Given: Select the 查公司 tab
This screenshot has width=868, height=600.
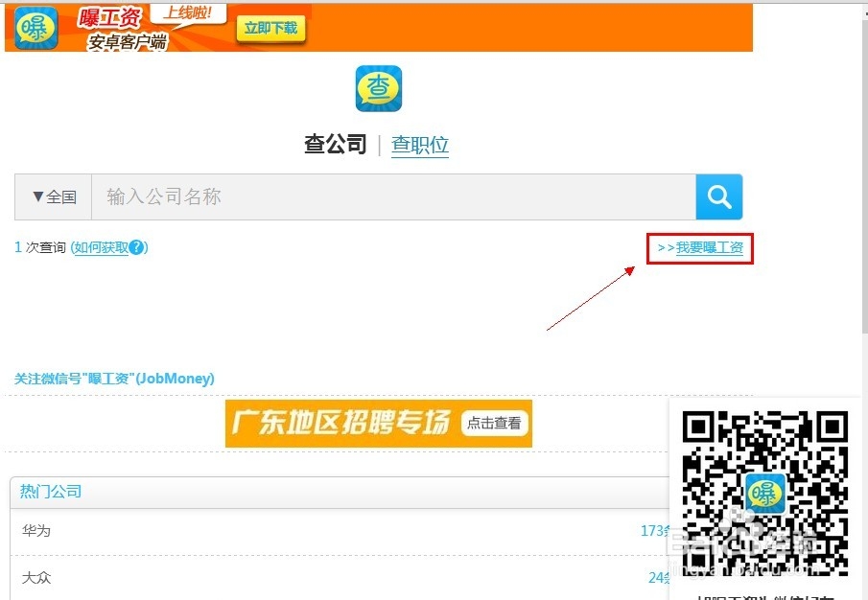Looking at the screenshot, I should coord(336,143).
